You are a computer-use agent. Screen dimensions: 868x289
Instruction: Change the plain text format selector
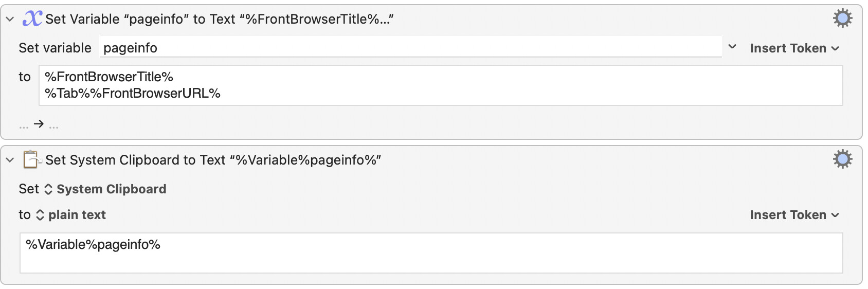(x=70, y=215)
